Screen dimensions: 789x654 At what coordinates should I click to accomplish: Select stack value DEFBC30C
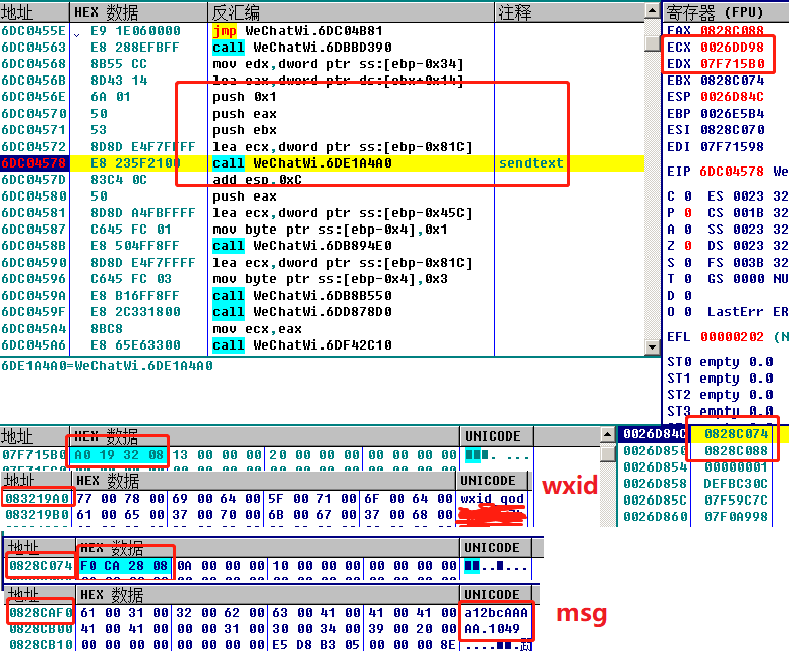(736, 484)
